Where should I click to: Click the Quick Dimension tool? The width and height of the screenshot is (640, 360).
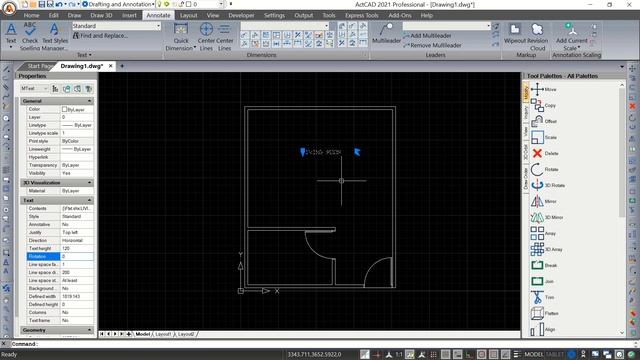pos(181,37)
